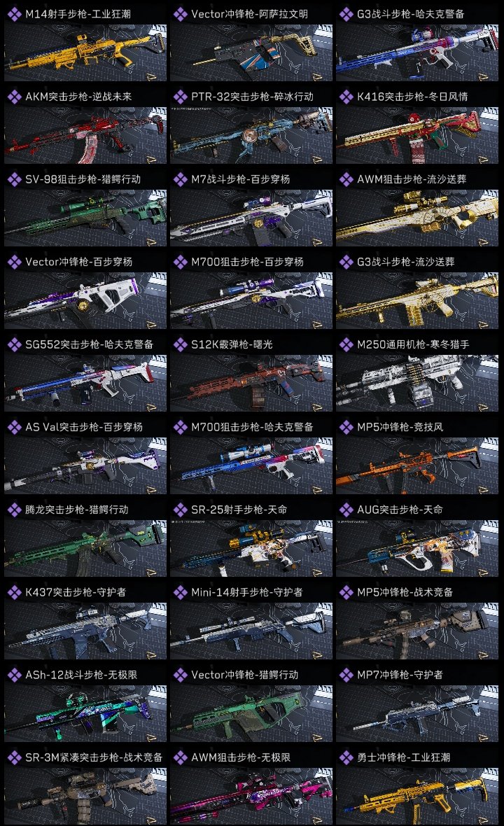Select the G3战斗步枪-哈夫克警备 weapon image
504x826 pixels.
tap(417, 52)
